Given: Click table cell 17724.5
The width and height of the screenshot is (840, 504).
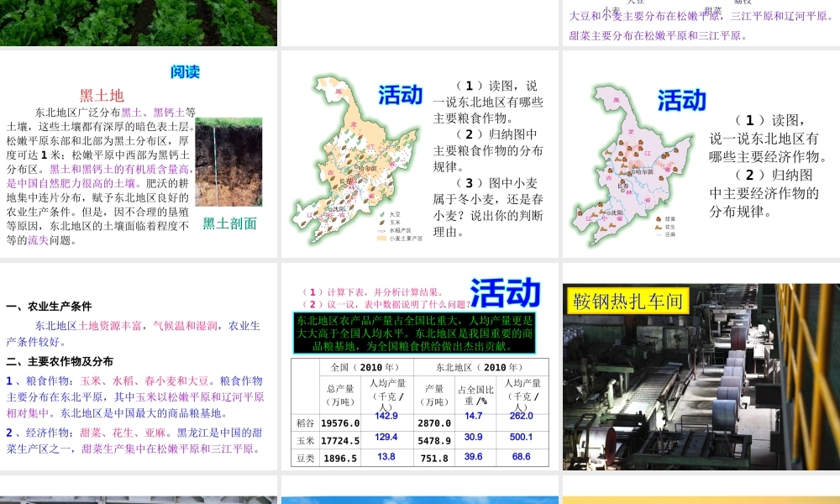Looking at the screenshot, I should (340, 441).
